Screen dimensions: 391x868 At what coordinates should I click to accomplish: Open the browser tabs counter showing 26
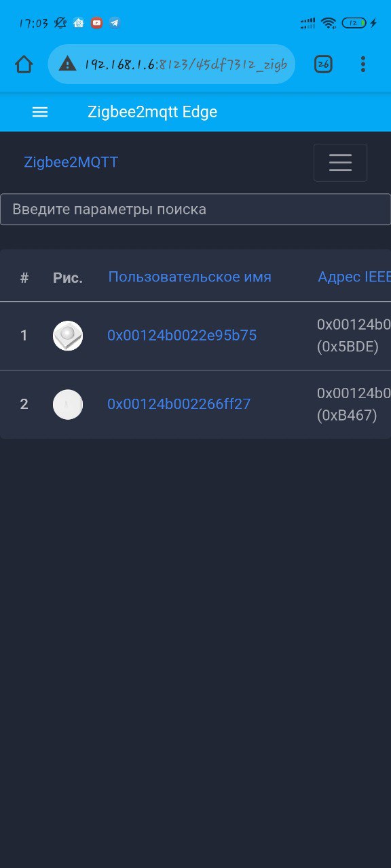tap(323, 64)
